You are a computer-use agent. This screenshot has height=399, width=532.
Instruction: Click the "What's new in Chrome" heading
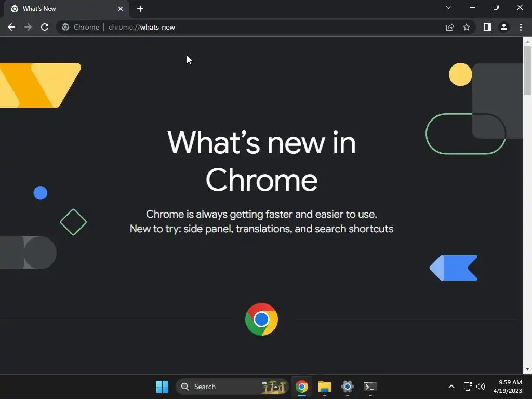[262, 161]
